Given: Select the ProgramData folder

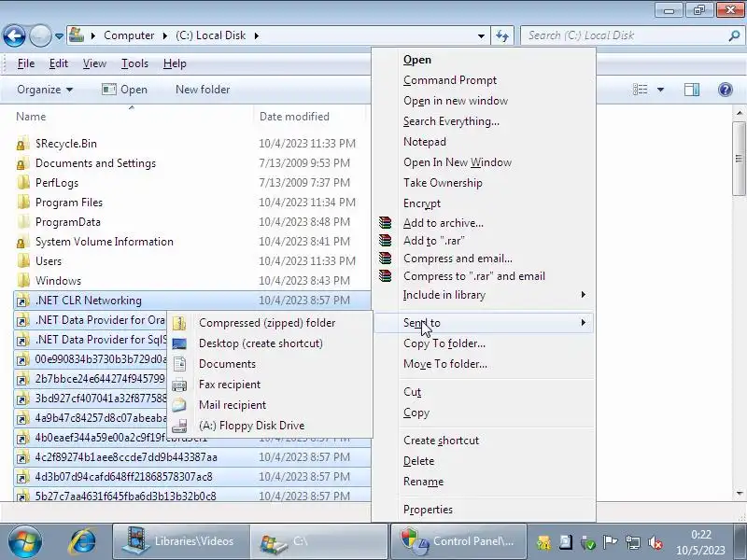Looking at the screenshot, I should tap(67, 222).
